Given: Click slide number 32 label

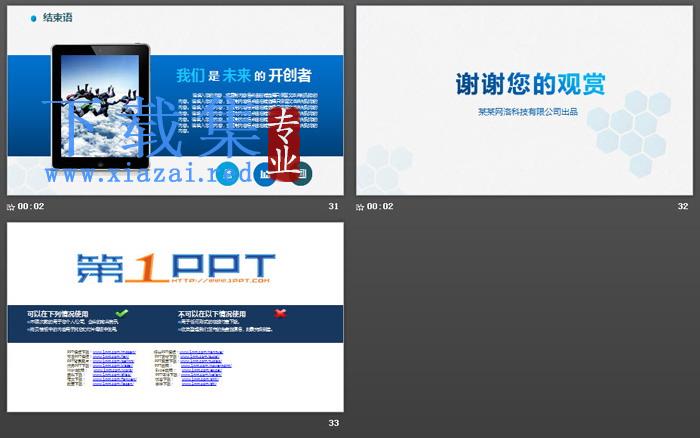Looking at the screenshot, I should coord(683,206).
